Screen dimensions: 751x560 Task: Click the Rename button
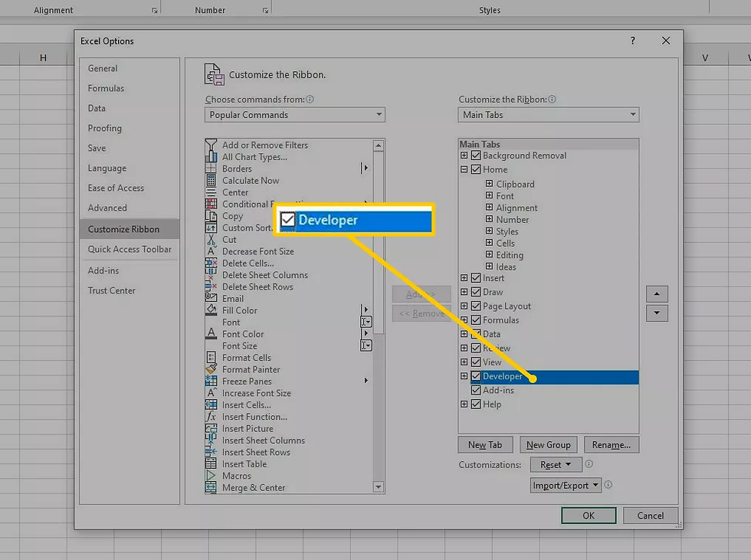click(x=612, y=444)
